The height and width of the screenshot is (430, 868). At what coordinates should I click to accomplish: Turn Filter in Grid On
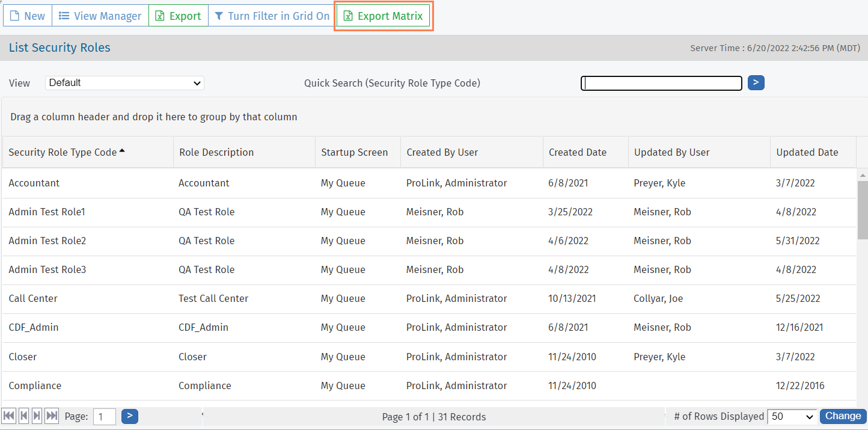tap(272, 16)
